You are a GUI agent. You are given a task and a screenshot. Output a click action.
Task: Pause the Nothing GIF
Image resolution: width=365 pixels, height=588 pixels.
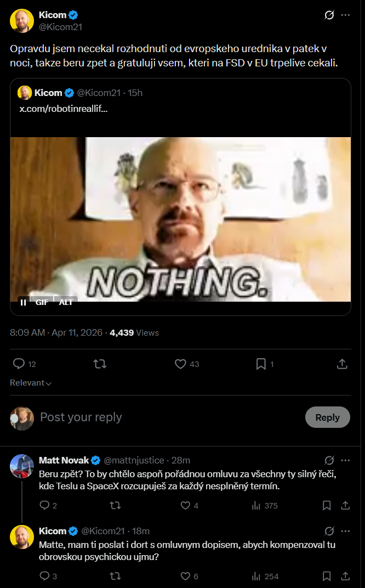click(24, 302)
